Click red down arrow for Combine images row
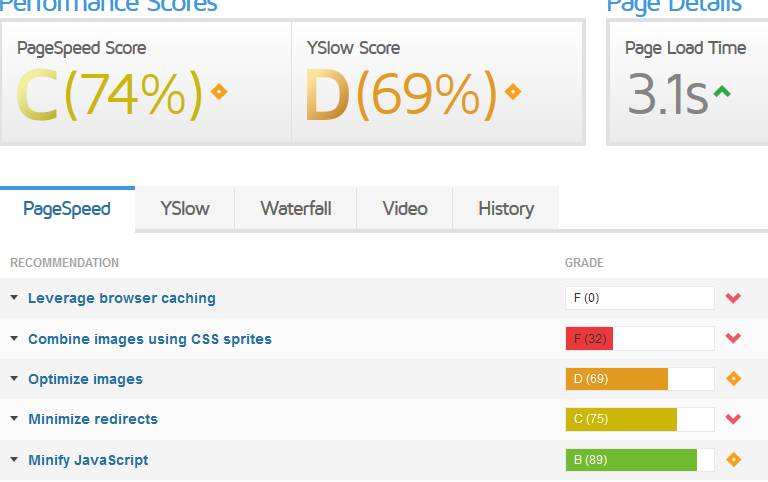This screenshot has width=768, height=482. click(x=733, y=338)
